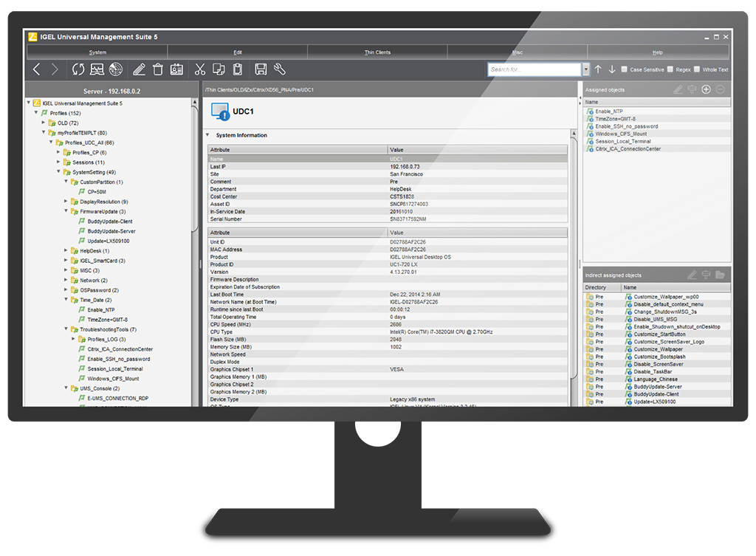This screenshot has width=756, height=556.
Task: Expand the Network (2) folder
Action: point(66,280)
